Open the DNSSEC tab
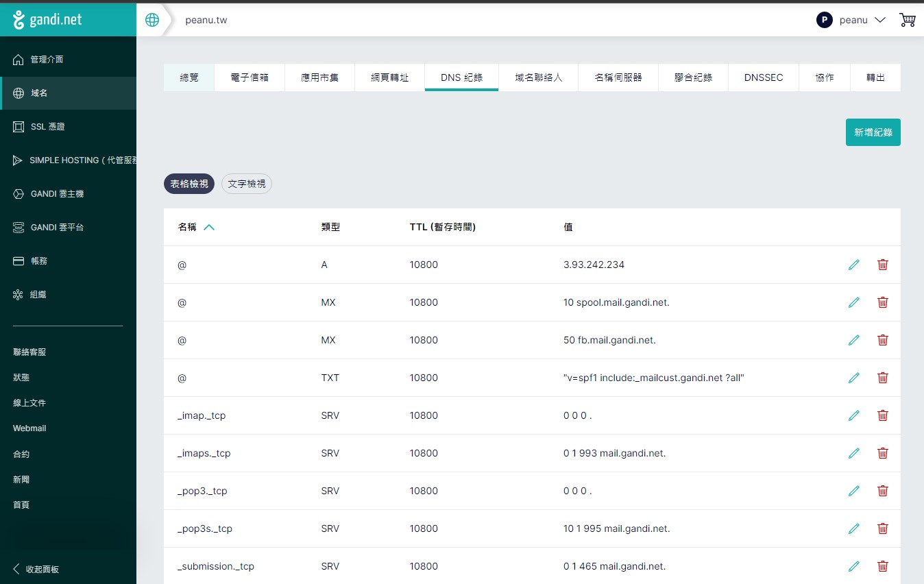The width and height of the screenshot is (924, 584). pos(764,77)
